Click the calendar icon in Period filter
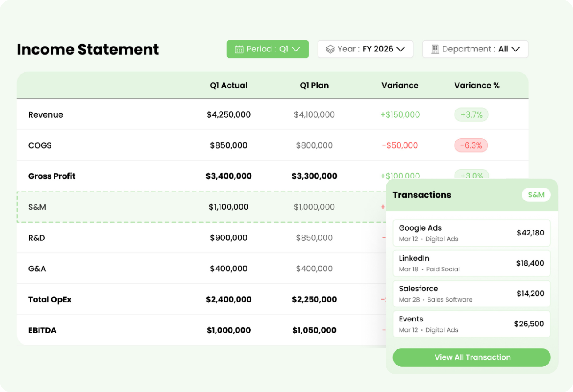 (x=239, y=49)
